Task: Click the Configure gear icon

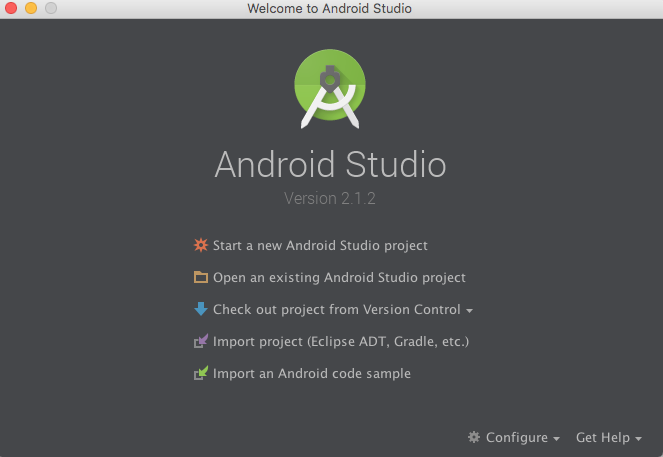Action: [474, 437]
